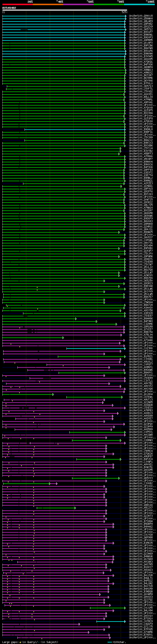Click label UniRef100_B8AH86
This screenshot has height=644, width=157.
point(141,319)
